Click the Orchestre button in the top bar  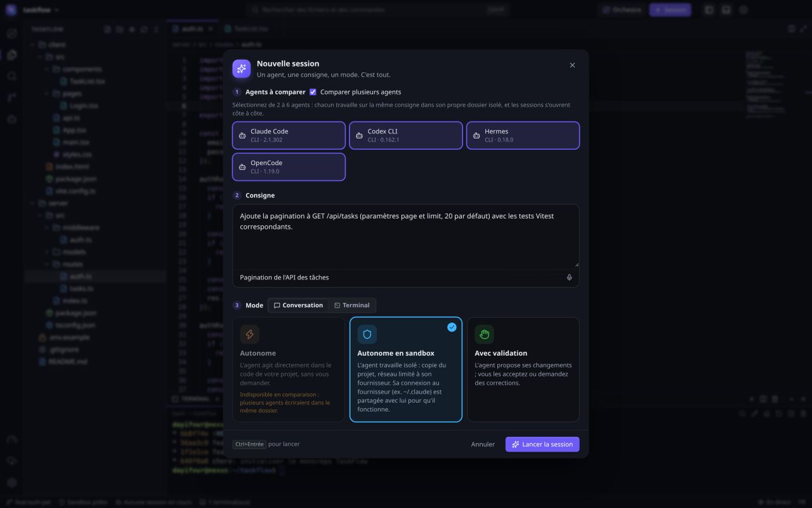point(622,10)
